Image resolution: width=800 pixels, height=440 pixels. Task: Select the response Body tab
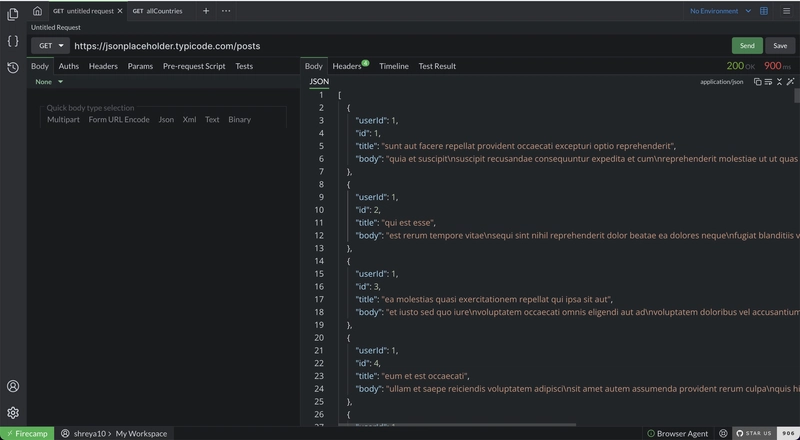pos(314,66)
